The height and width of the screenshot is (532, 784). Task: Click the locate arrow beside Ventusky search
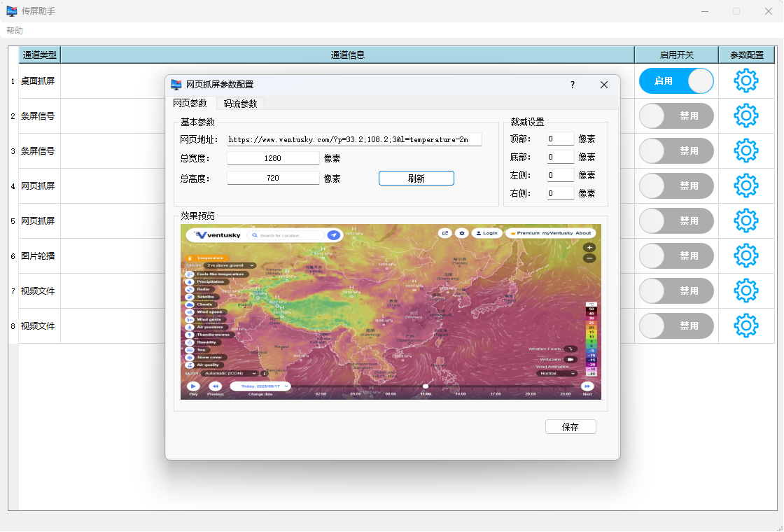[334, 235]
